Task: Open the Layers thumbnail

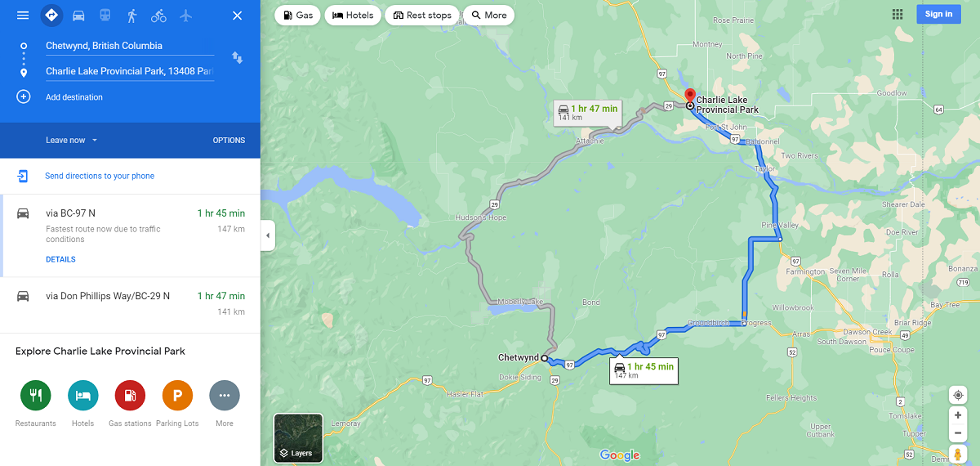Action: (298, 438)
